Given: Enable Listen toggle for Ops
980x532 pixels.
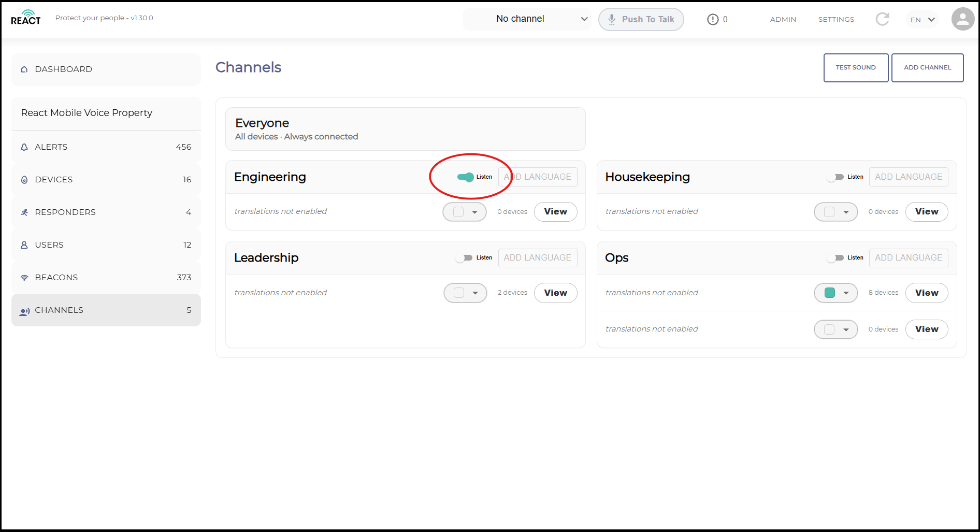Looking at the screenshot, I should coord(835,258).
